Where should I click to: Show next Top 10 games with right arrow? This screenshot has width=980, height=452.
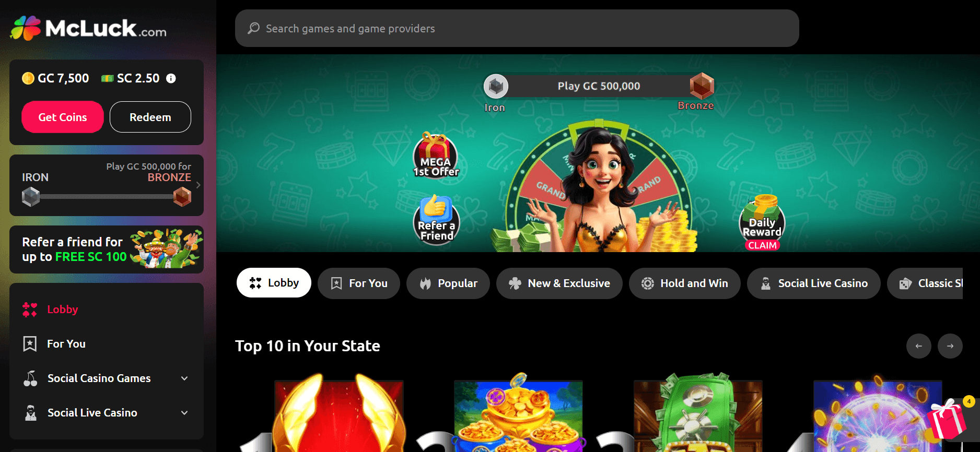[x=950, y=346]
